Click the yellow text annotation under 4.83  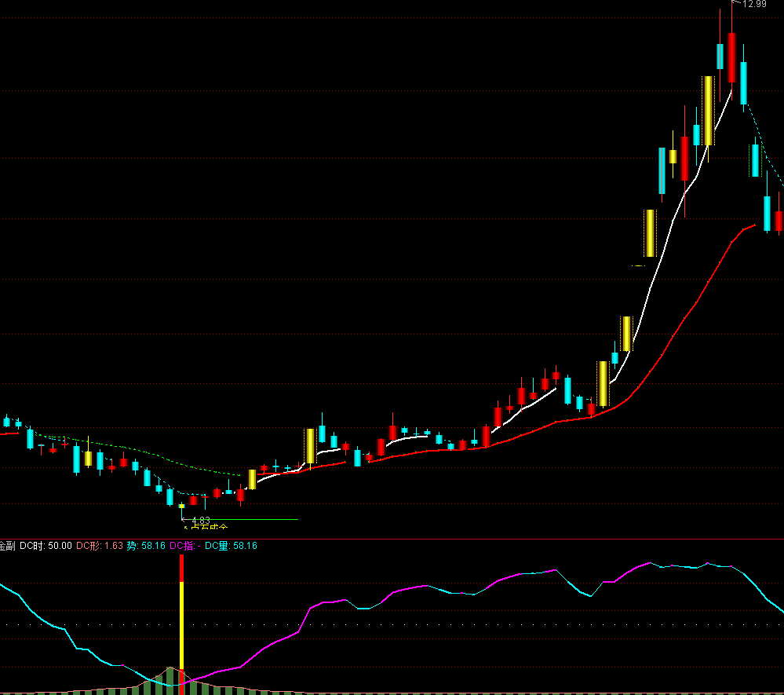click(x=204, y=528)
